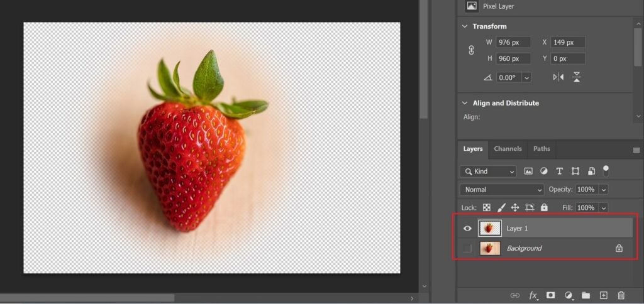
Task: Toggle Lock position icon
Action: 515,208
